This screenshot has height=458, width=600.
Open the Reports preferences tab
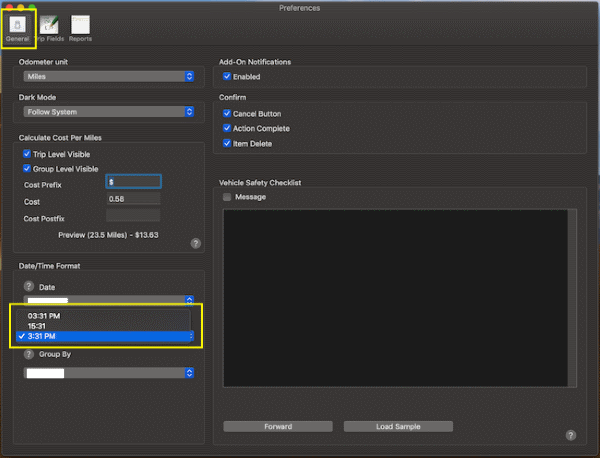tap(80, 27)
